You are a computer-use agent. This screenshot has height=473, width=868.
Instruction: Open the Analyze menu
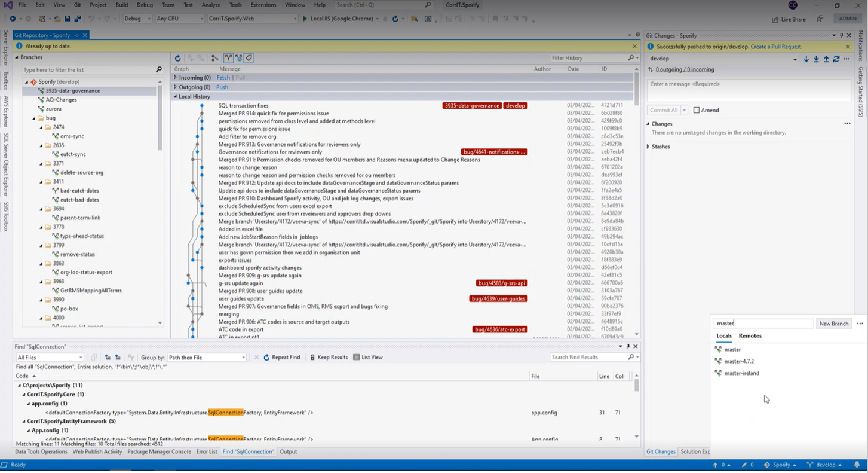211,5
